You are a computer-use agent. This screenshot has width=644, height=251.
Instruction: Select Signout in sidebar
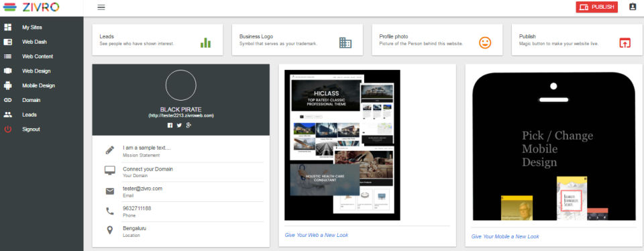click(x=32, y=129)
